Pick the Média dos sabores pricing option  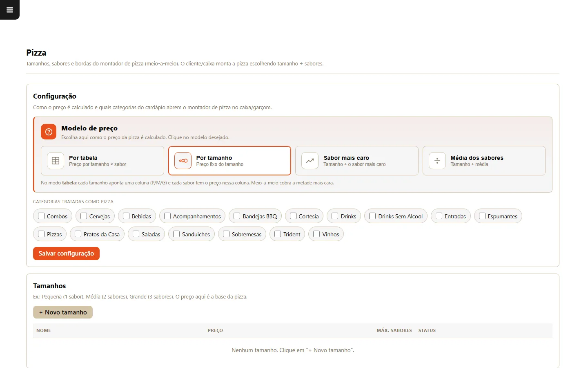pos(484,161)
